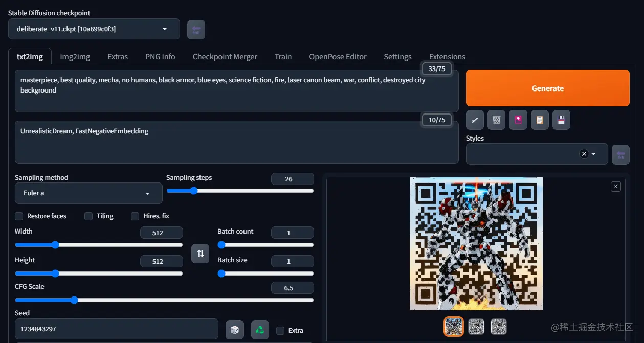Go to the Checkpoint Merger tab
The image size is (644, 343).
coord(225,57)
